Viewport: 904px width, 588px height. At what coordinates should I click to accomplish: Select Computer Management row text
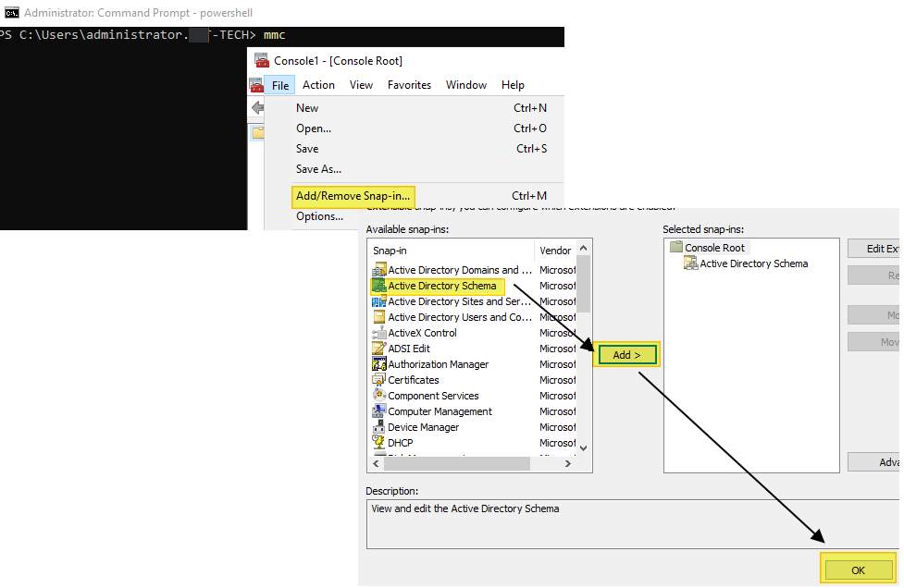point(440,411)
